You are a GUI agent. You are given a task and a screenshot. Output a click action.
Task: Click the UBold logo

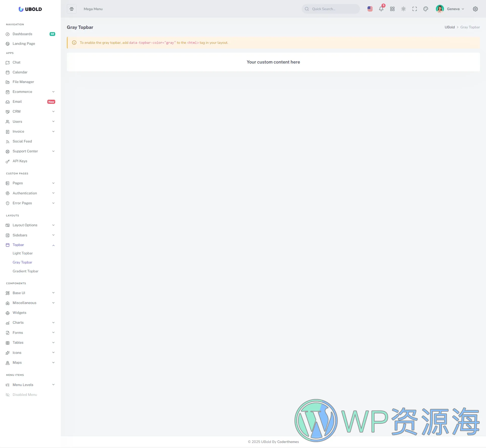(30, 9)
